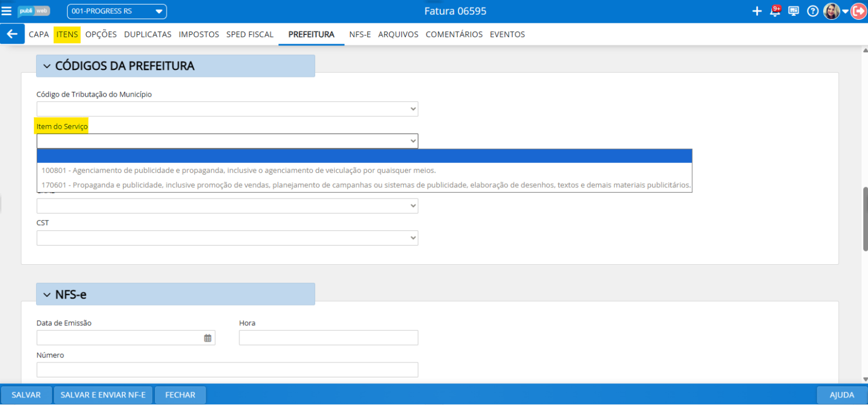Image resolution: width=868 pixels, height=405 pixels.
Task: Open the help question mark icon
Action: (813, 11)
